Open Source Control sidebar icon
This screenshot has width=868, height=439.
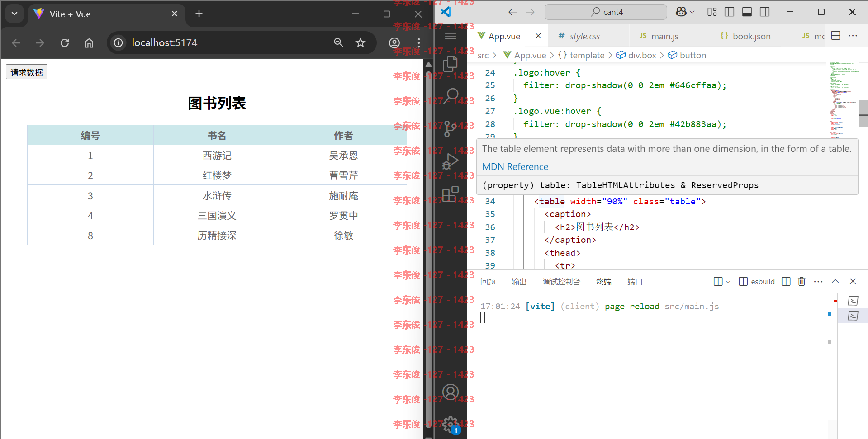[450, 128]
